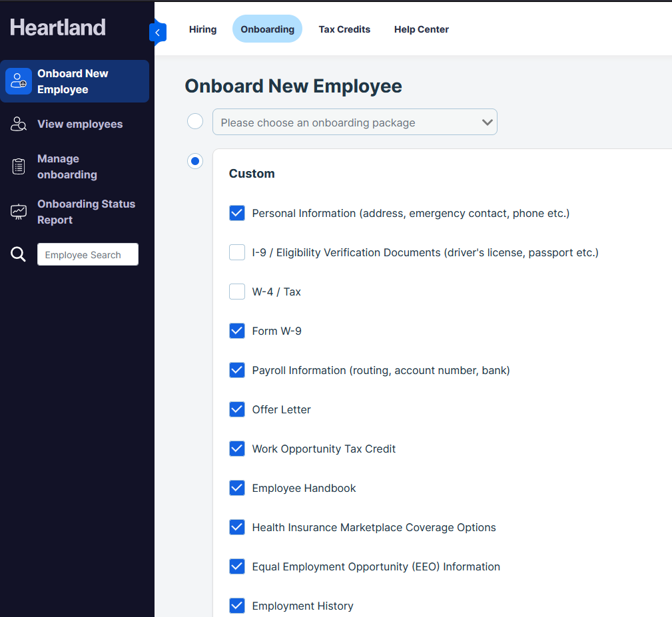Click the Work Opportunity Tax Credit label
Screen dimensions: 672x617
[x=324, y=449]
